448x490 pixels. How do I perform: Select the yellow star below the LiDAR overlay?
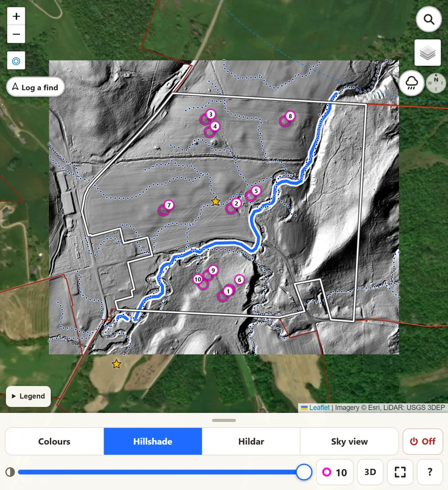(116, 364)
